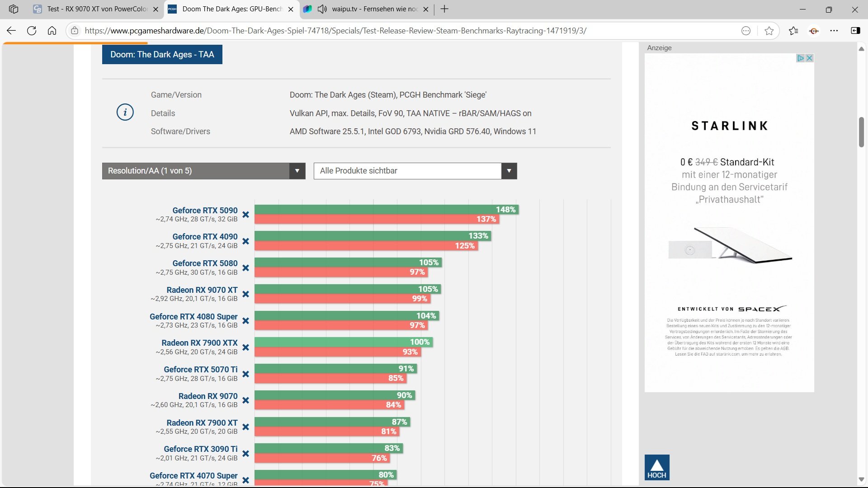Open Alle Produkte sichtbar dropdown
Screen dimensions: 868x488
(415, 171)
